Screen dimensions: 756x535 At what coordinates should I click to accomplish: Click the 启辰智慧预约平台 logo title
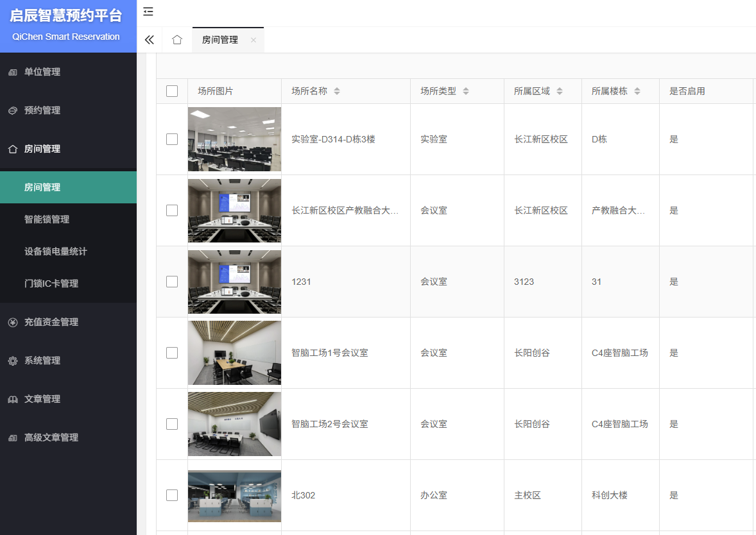point(66,16)
